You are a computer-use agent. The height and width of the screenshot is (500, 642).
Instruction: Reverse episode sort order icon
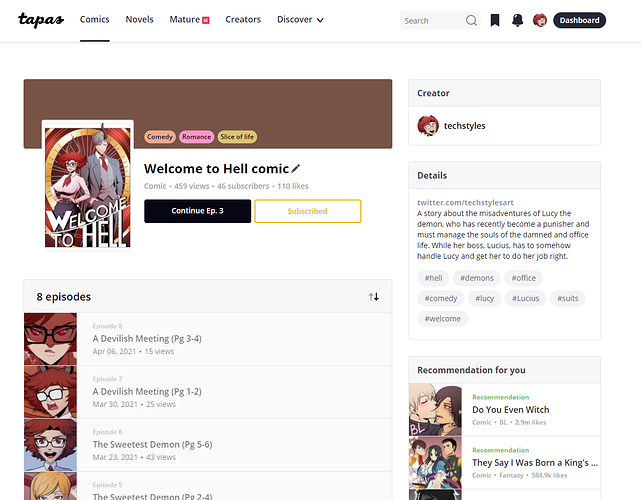click(374, 297)
